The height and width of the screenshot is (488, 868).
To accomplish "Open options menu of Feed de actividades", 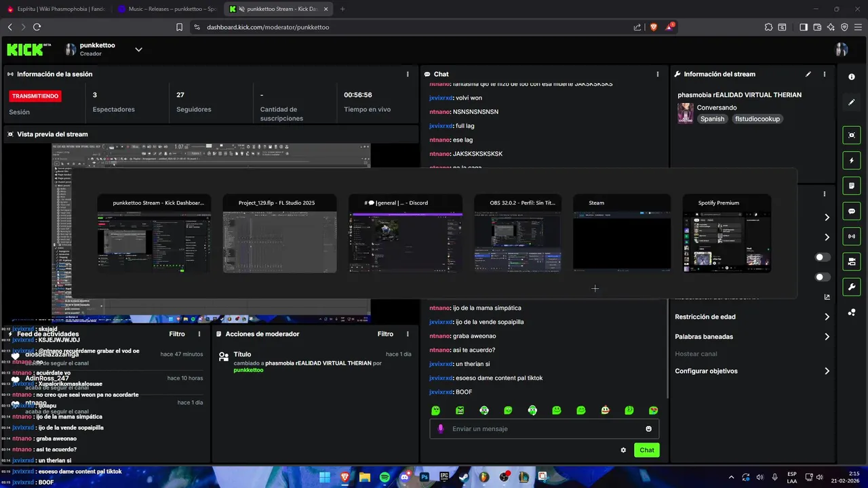I will 199,333.
